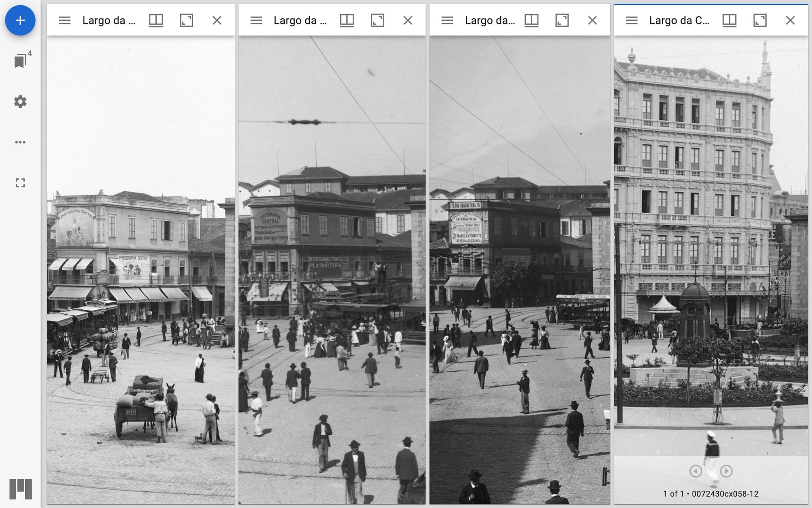812x508 pixels.
Task: Open workspace settings gear icon
Action: 20,102
